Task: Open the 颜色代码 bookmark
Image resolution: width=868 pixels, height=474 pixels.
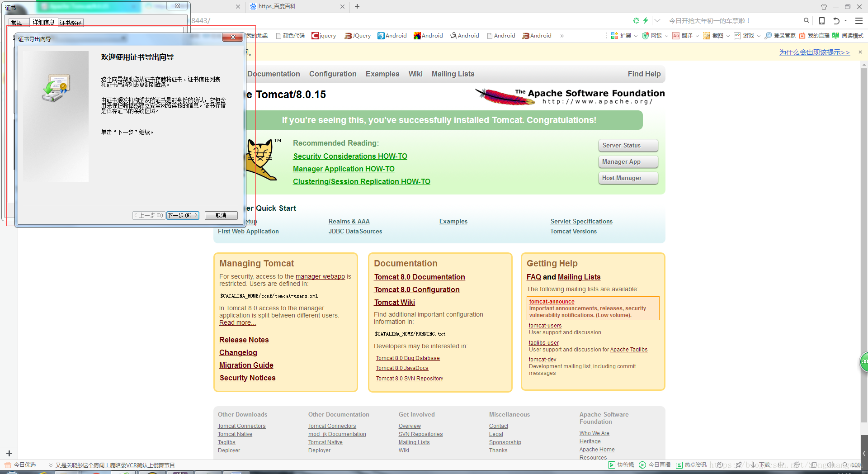Action: coord(290,36)
